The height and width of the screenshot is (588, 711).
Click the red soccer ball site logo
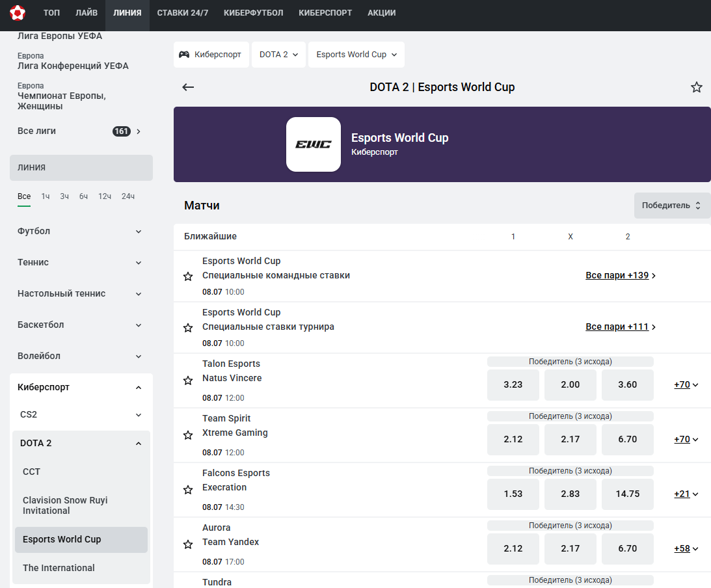17,13
